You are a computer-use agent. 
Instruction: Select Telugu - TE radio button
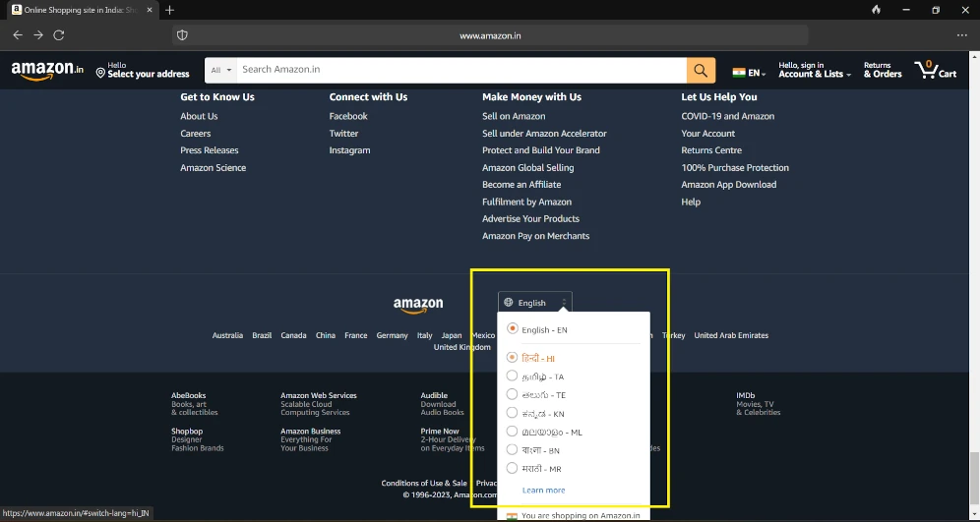pyautogui.click(x=512, y=394)
